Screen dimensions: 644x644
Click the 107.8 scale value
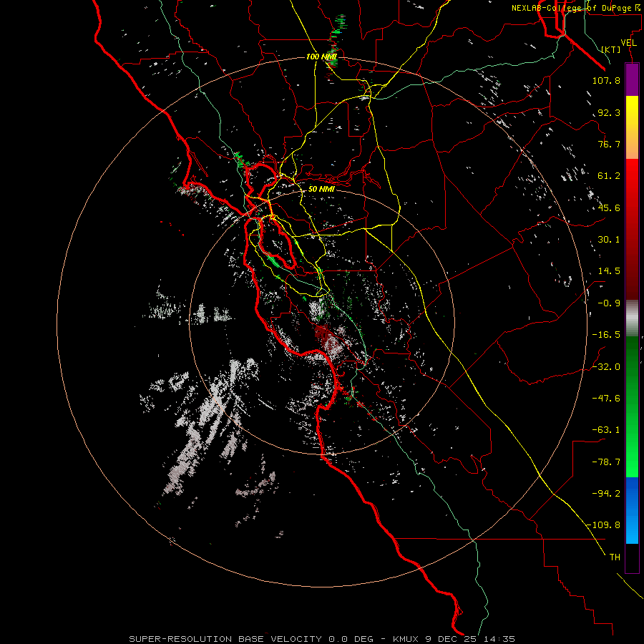click(606, 80)
